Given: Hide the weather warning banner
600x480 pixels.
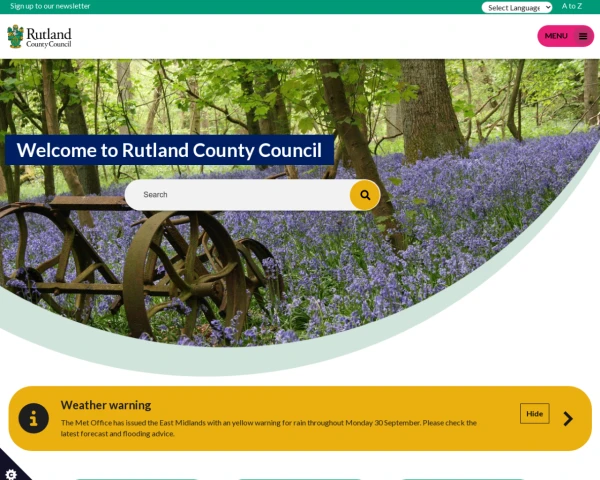Looking at the screenshot, I should (x=535, y=413).
